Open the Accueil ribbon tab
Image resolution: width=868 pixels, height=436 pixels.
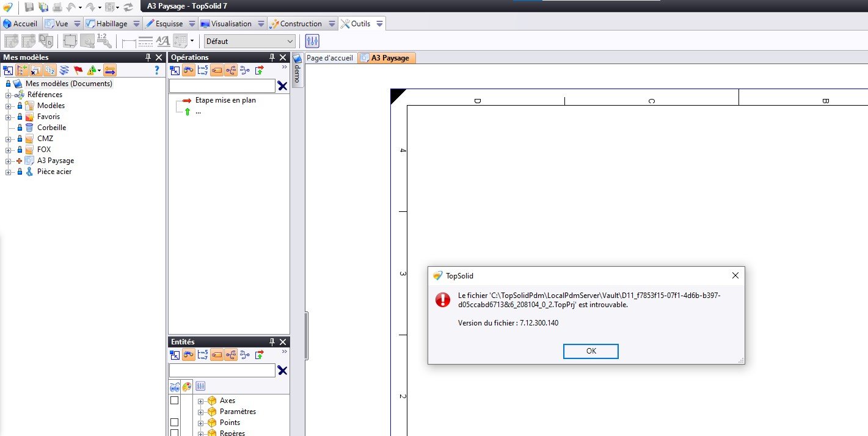coord(20,24)
